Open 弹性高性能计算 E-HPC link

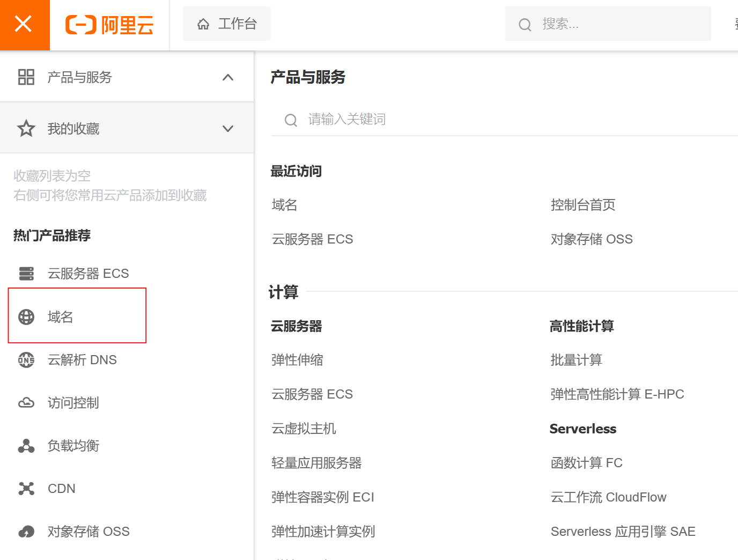(x=617, y=394)
